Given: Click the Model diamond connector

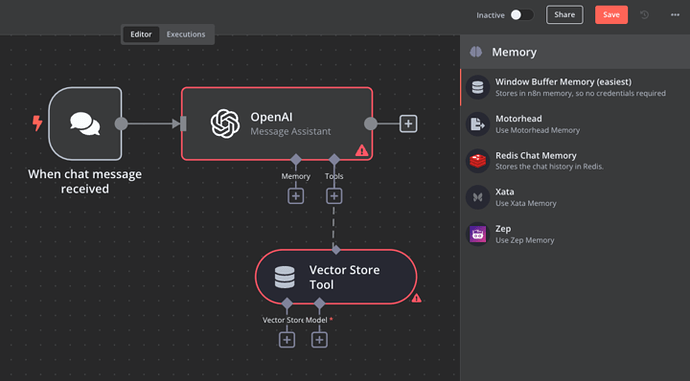Looking at the screenshot, I should 319,303.
